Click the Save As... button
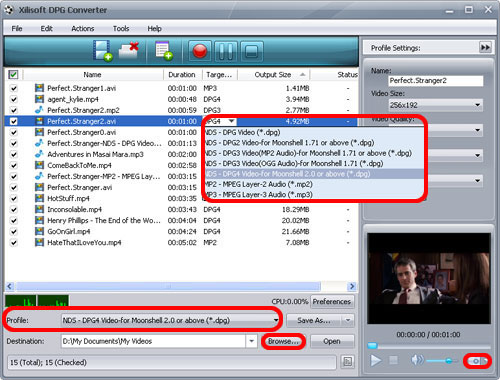Screen dimensions: 500x380 [314, 320]
